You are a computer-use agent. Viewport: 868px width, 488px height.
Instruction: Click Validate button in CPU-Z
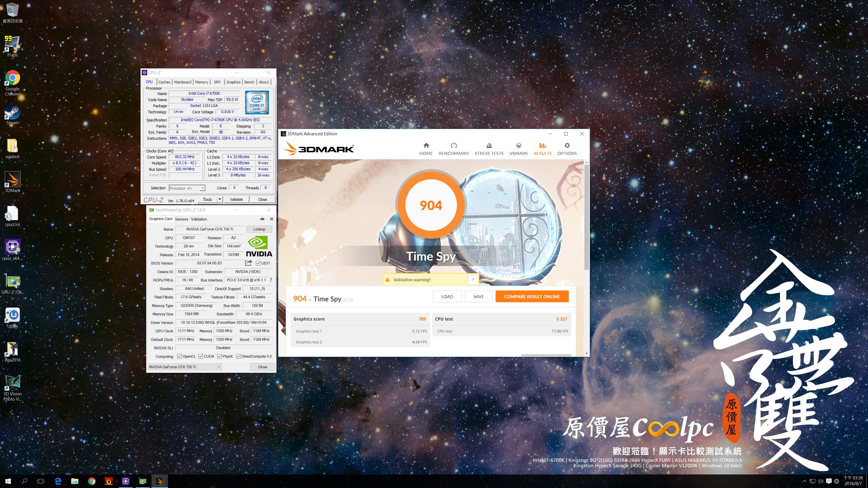pos(236,199)
